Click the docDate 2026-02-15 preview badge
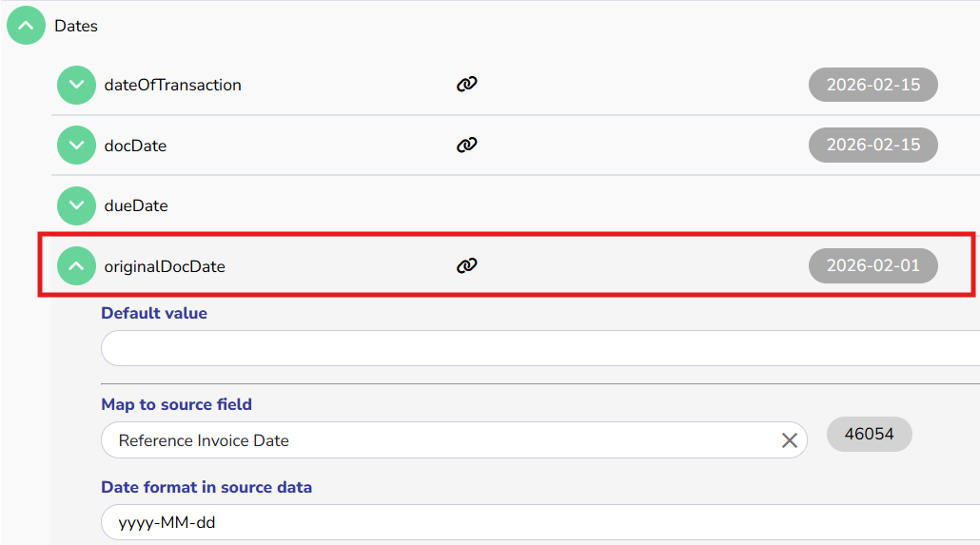Viewport: 980px width, 545px height. coord(872,146)
